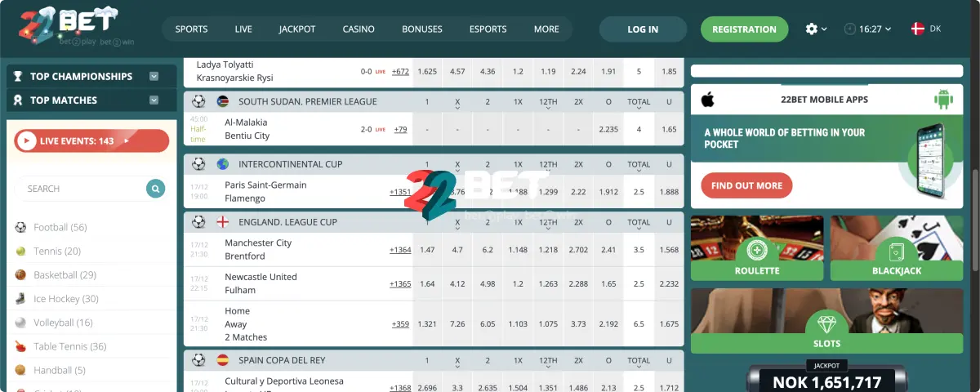Click the Intercontinental Cup globe icon
Image resolution: width=980 pixels, height=392 pixels.
223,165
